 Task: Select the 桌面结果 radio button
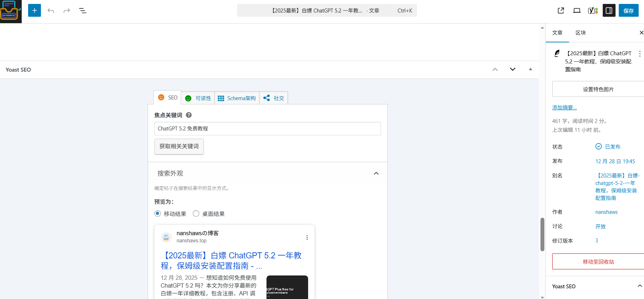pyautogui.click(x=196, y=213)
